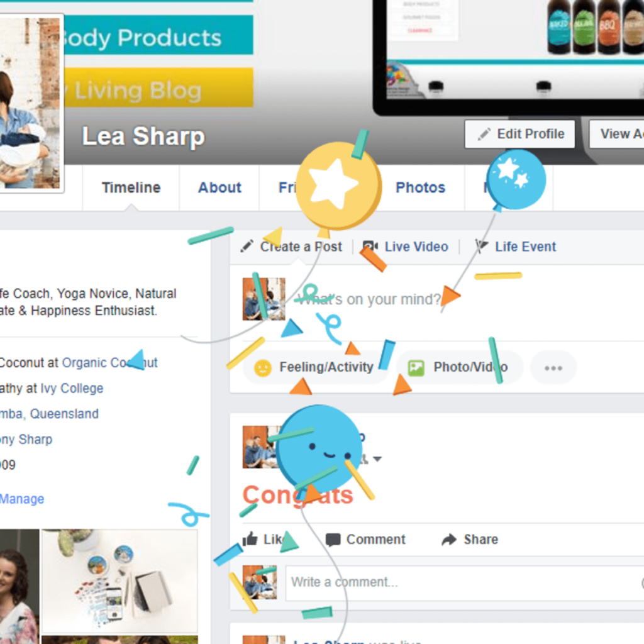Click the Write a comment input box
This screenshot has width=644, height=644.
click(x=465, y=583)
